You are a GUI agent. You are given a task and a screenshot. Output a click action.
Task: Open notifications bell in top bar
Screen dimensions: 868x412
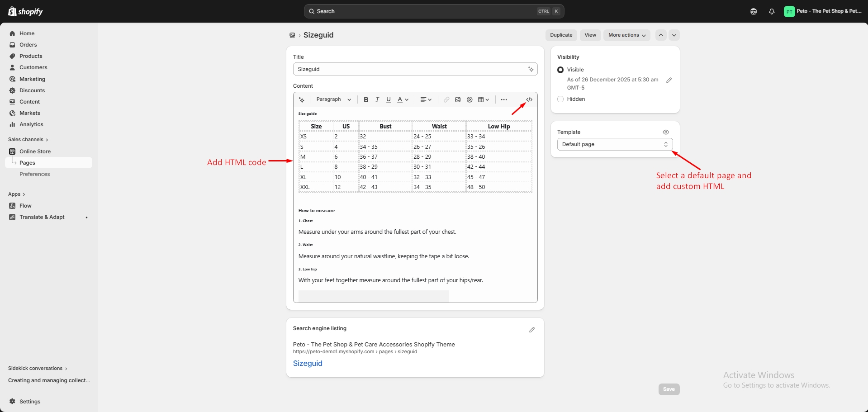coord(772,11)
